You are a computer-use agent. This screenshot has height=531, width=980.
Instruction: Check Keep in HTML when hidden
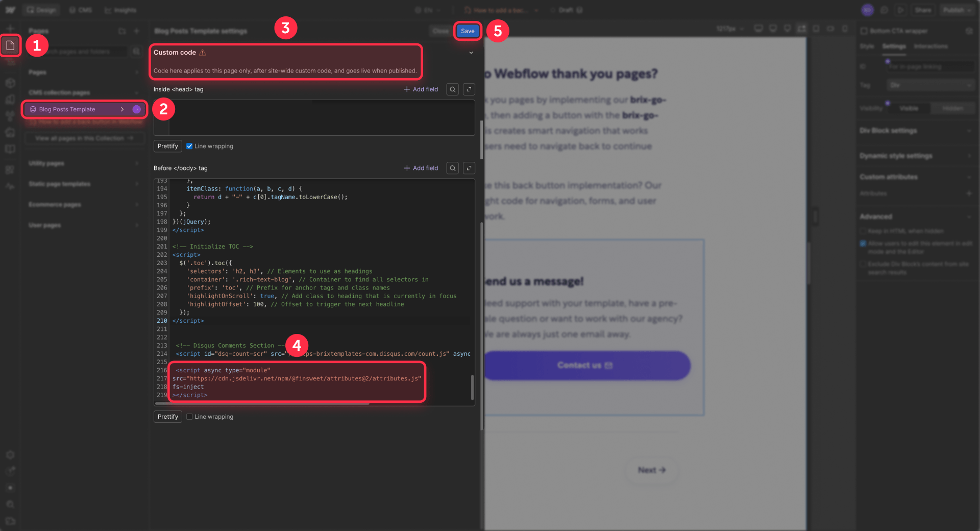(863, 231)
